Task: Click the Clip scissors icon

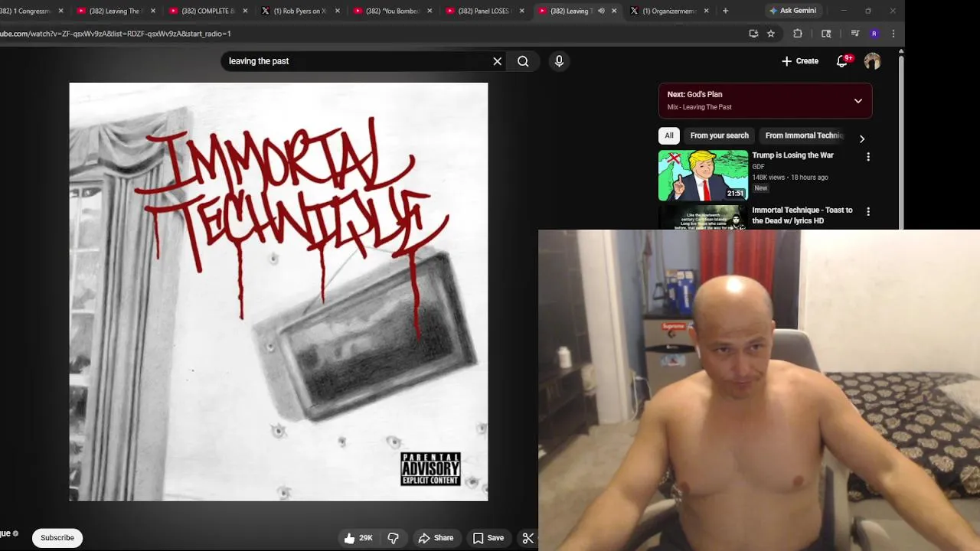Action: (x=528, y=538)
